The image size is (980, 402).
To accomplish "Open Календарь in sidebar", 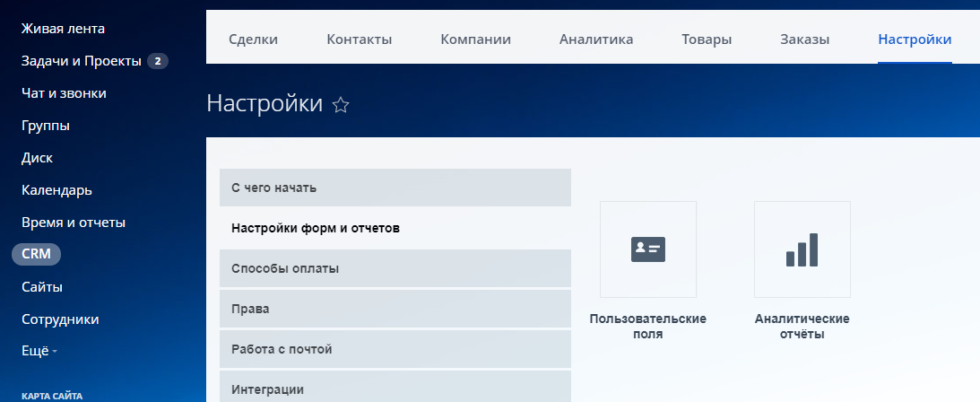I will 56,190.
